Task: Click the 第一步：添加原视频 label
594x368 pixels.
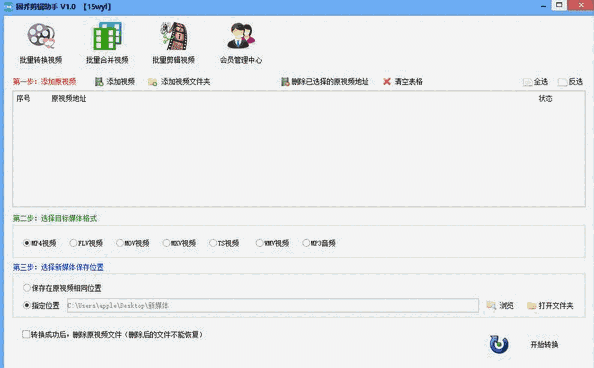Action: [44, 81]
